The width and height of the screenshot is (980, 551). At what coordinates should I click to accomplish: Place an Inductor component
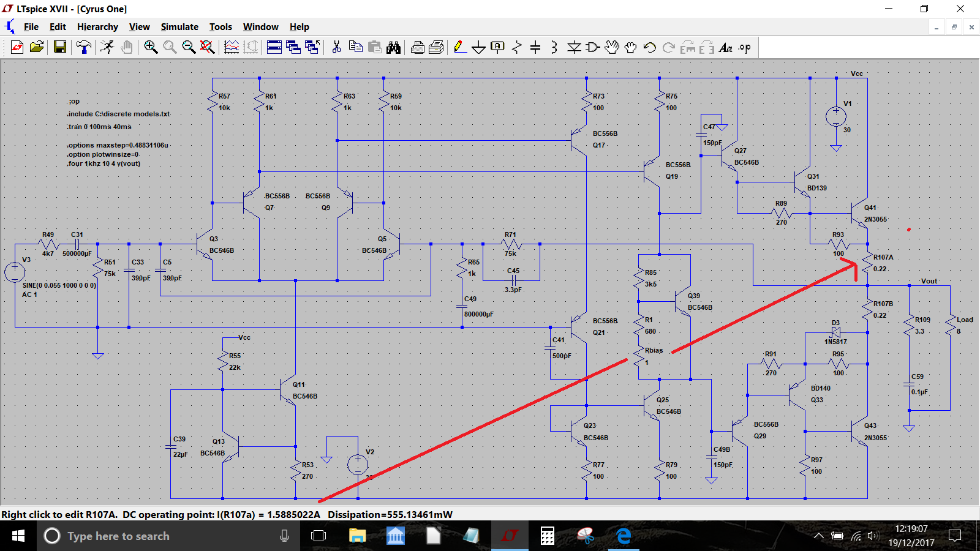coord(554,47)
